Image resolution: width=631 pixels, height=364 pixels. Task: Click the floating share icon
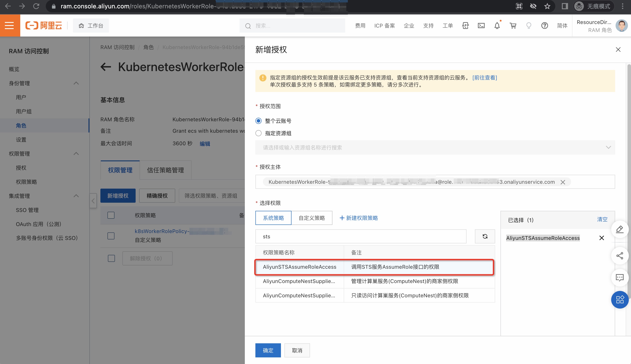(x=620, y=256)
